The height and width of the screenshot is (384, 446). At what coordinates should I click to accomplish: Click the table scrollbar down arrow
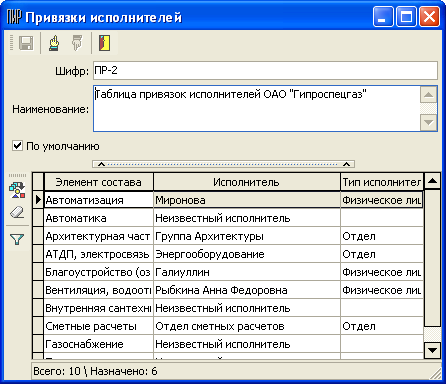click(433, 350)
